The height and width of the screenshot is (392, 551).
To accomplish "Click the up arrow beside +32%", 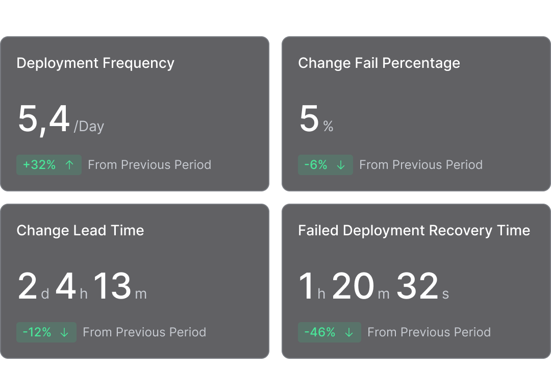I will 70,165.
